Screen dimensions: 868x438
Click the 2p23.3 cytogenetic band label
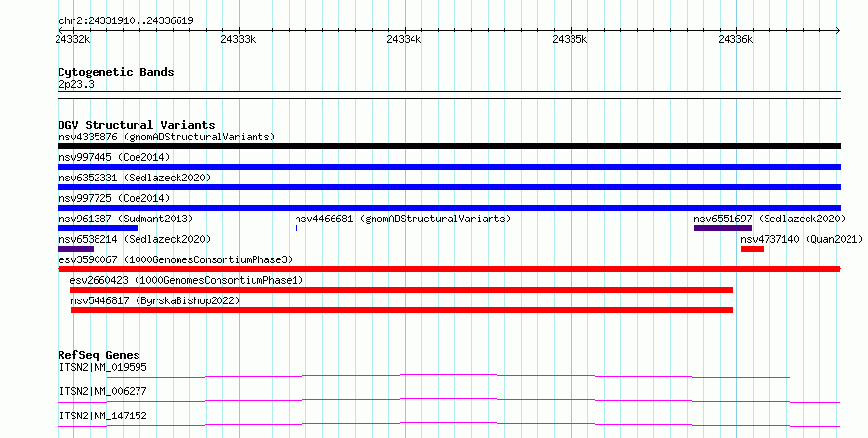click(x=76, y=84)
